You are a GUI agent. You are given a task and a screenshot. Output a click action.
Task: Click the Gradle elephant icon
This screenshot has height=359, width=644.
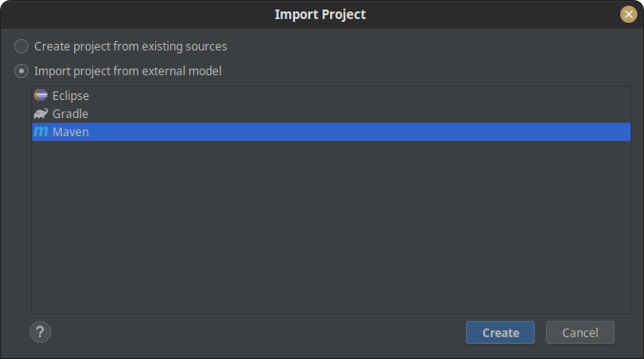coord(41,113)
